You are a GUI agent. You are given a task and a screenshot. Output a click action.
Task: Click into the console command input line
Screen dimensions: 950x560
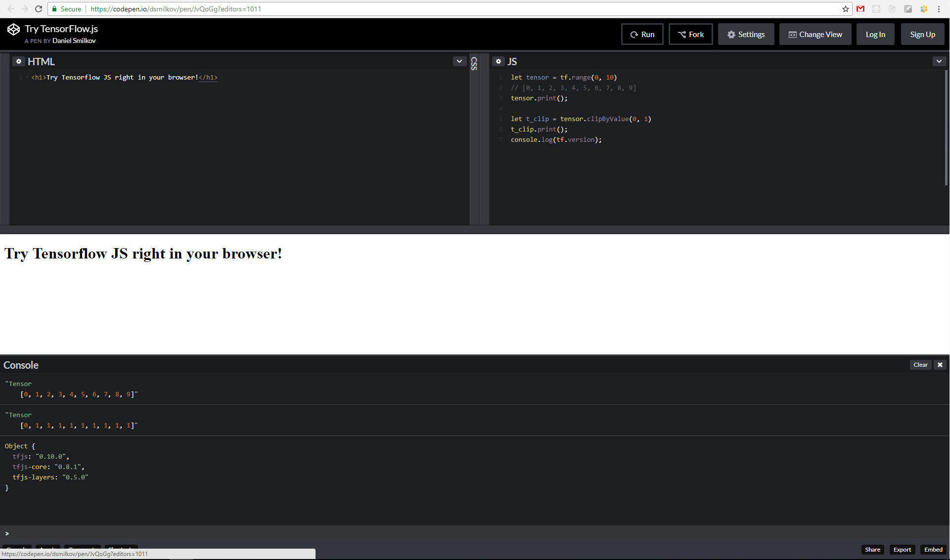475,533
